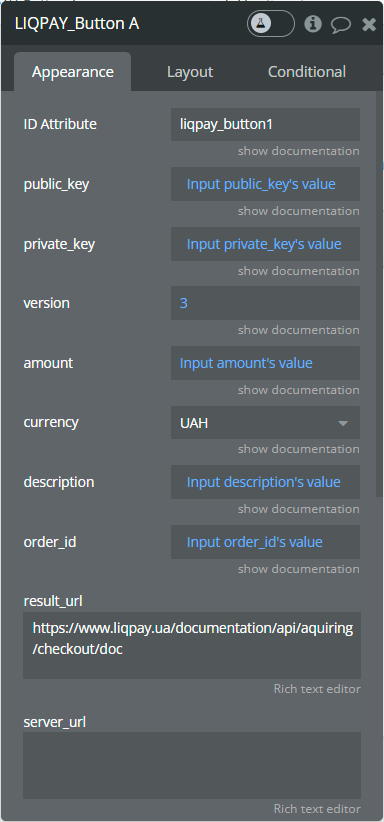This screenshot has height=822, width=384.
Task: Click the private_key value field
Action: (x=265, y=244)
